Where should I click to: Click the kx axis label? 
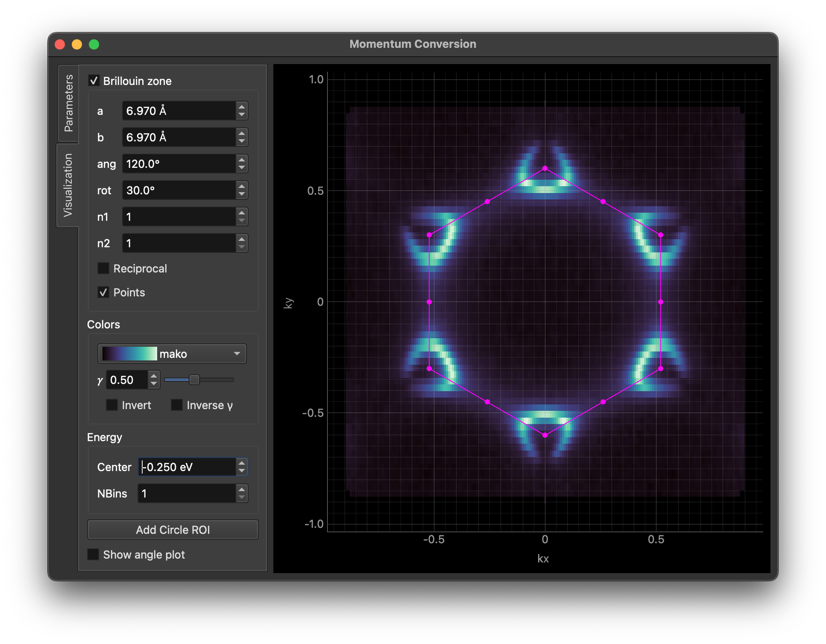[543, 559]
